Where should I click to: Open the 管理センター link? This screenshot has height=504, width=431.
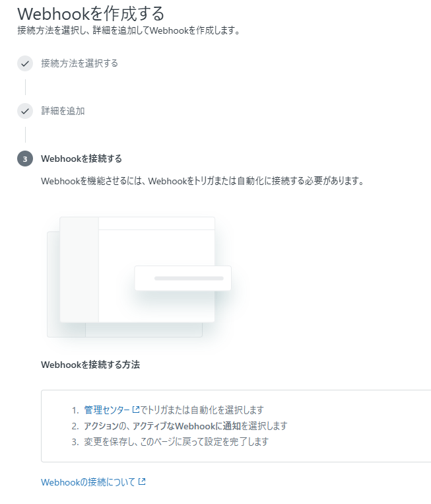(x=107, y=410)
